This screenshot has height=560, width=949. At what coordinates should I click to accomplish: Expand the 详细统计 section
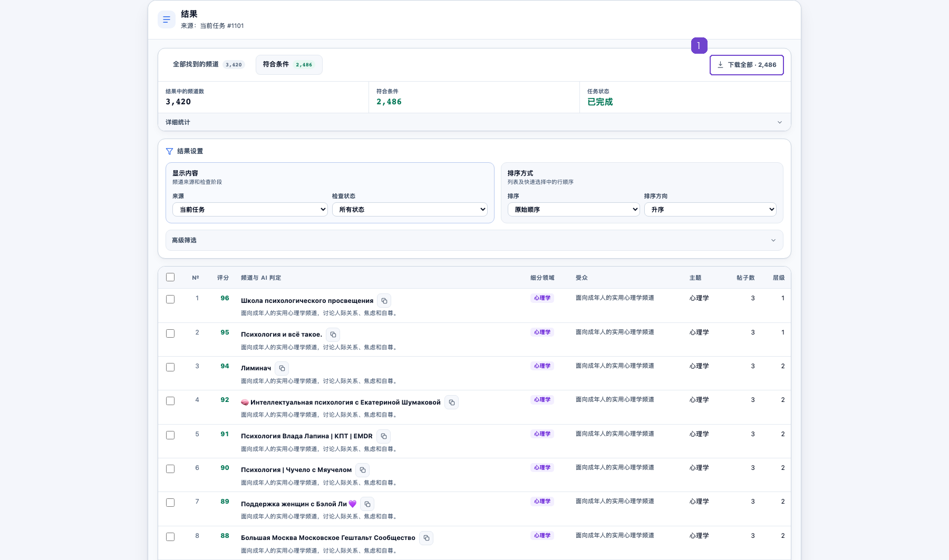pyautogui.click(x=474, y=122)
